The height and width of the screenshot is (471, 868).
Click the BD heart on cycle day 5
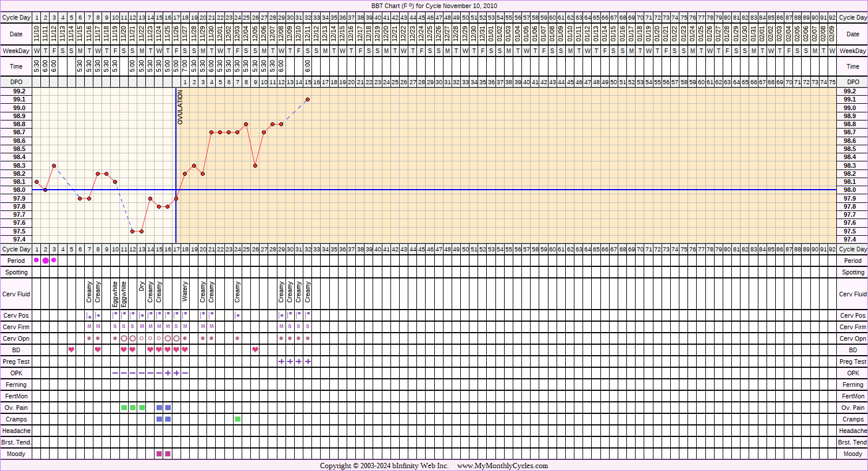point(72,350)
